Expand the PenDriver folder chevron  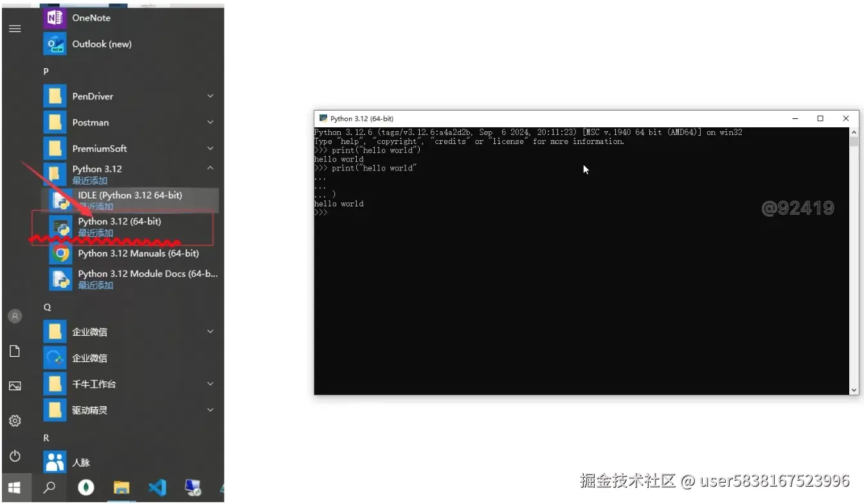[210, 96]
